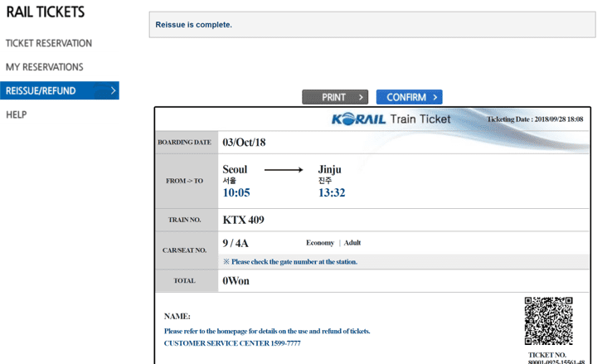The width and height of the screenshot is (612, 364).
Task: Click the RAIL TICKETS heading
Action: pyautogui.click(x=46, y=12)
